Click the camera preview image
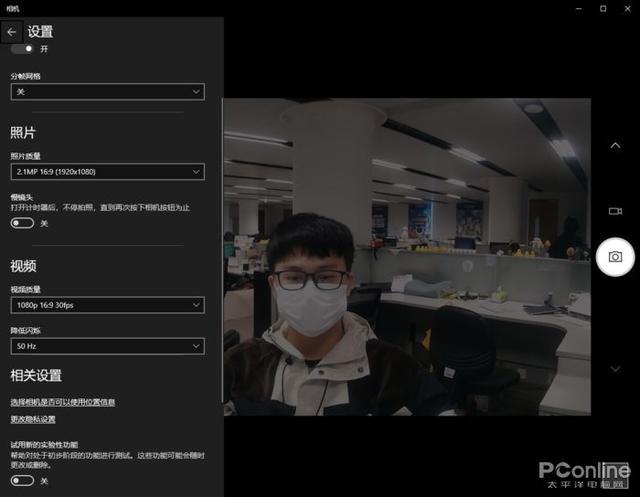Image resolution: width=640 pixels, height=497 pixels. (406, 257)
